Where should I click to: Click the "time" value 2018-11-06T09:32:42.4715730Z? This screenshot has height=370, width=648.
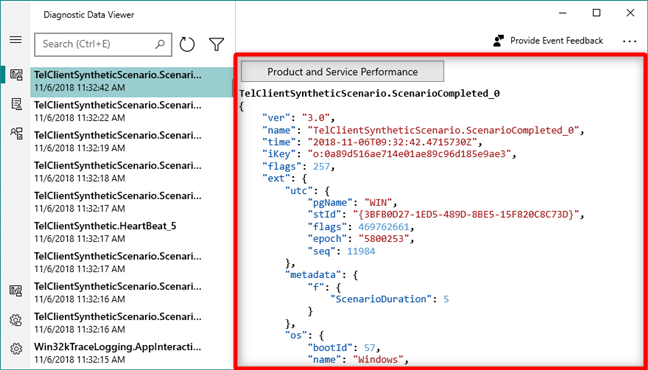click(x=395, y=142)
